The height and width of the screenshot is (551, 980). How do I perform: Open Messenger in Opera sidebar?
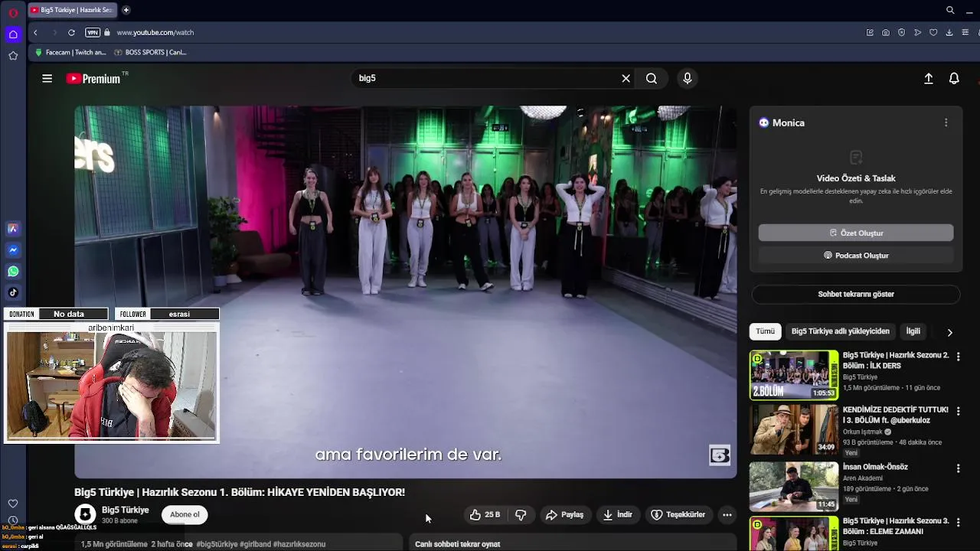point(13,250)
